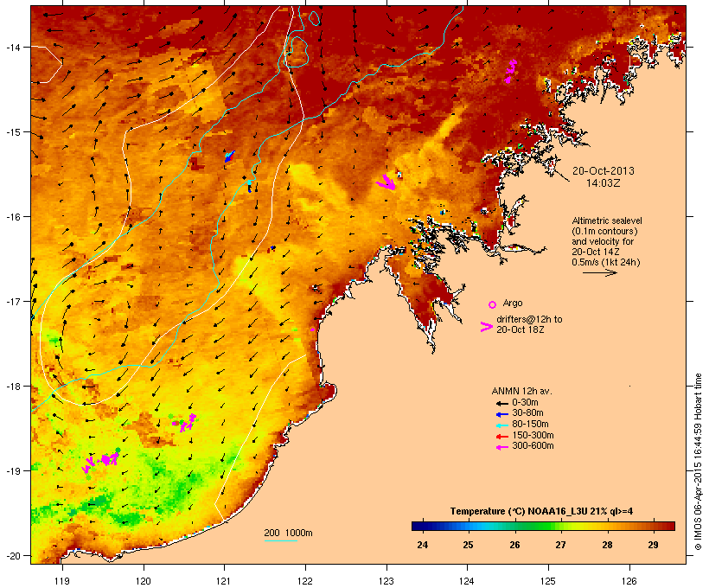Click the magenta drifter cluster near 119.5E 18.9S
This screenshot has width=709, height=588.
(x=102, y=460)
